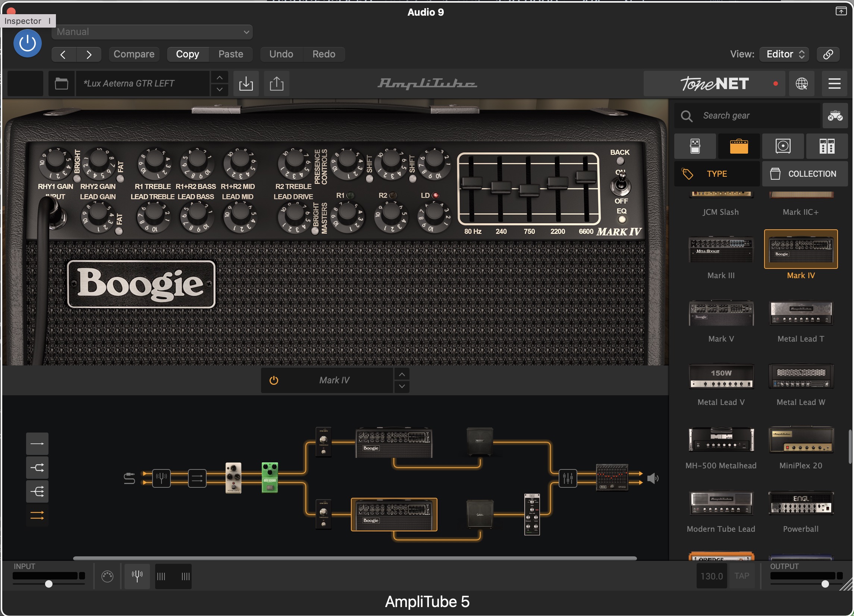
Task: Step to previous preset up arrow
Action: click(x=220, y=78)
